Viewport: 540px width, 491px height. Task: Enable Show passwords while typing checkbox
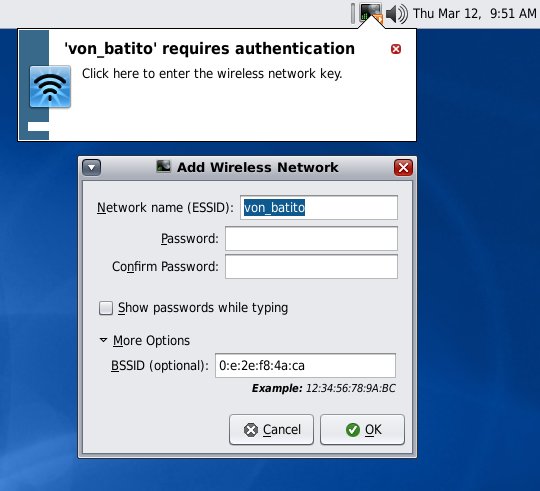(106, 308)
